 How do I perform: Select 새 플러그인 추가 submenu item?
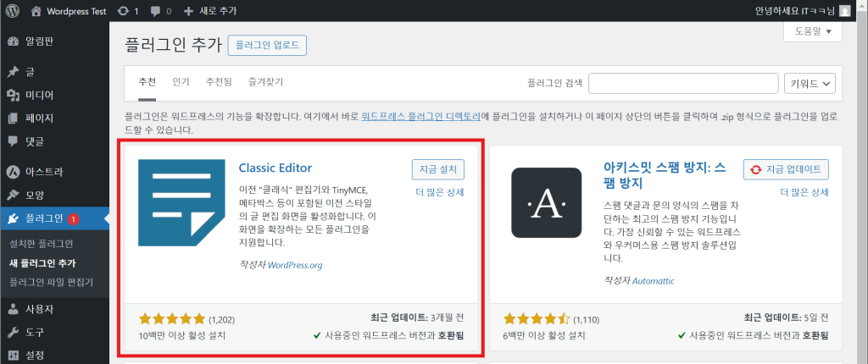42,262
